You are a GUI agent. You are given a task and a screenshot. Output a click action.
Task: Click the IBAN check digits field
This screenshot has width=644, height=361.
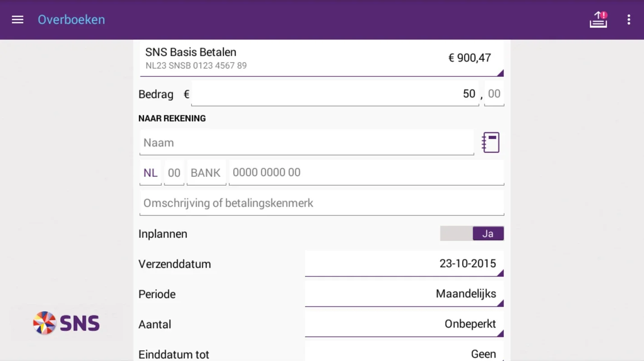pos(174,173)
